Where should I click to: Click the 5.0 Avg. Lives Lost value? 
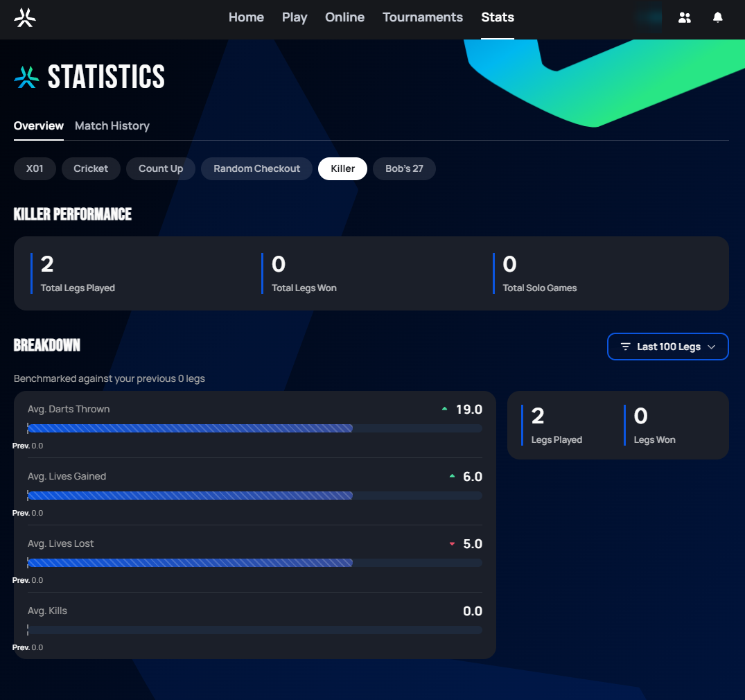(472, 543)
